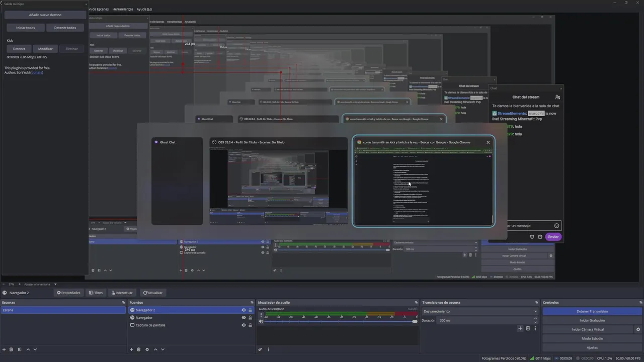Click Actualizar button

tap(152, 293)
